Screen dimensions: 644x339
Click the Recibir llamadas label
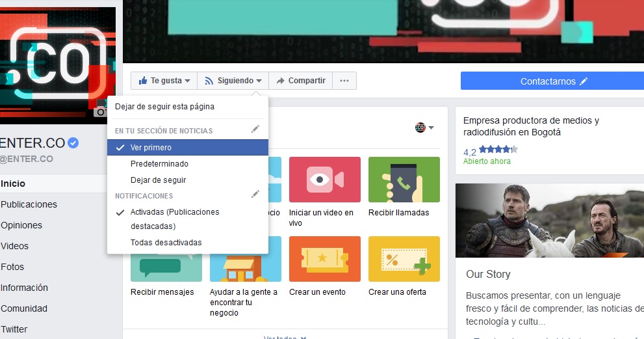(398, 212)
